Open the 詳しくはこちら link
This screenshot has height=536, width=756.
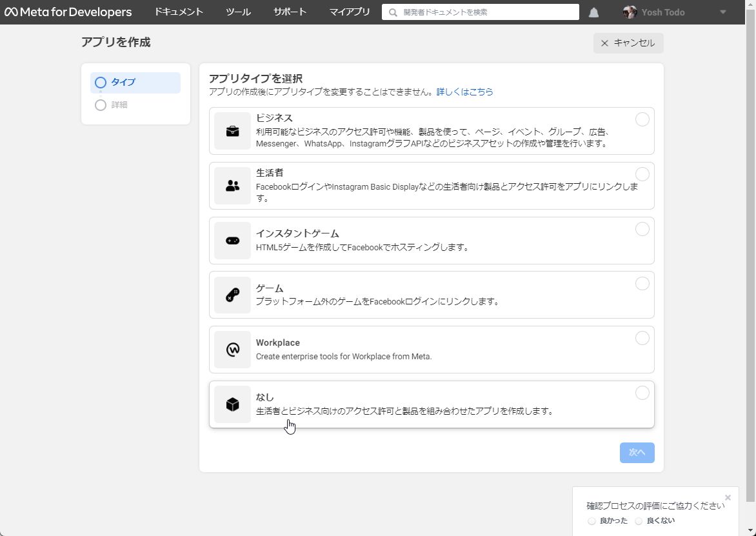coord(464,92)
